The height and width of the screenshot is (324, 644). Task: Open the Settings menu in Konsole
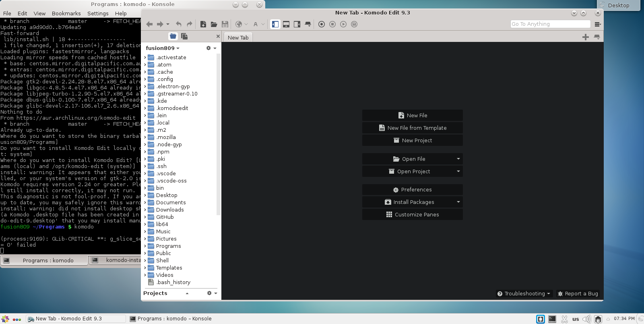(98, 13)
